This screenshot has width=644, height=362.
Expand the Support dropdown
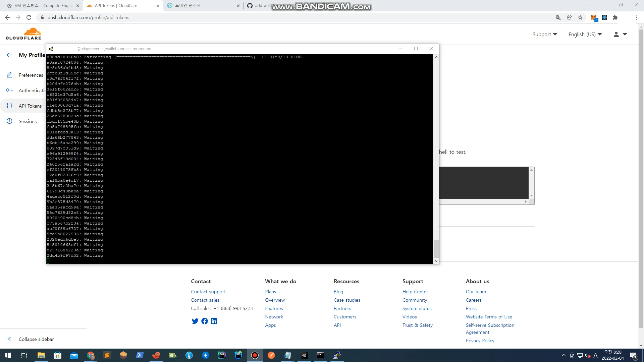coord(545,34)
